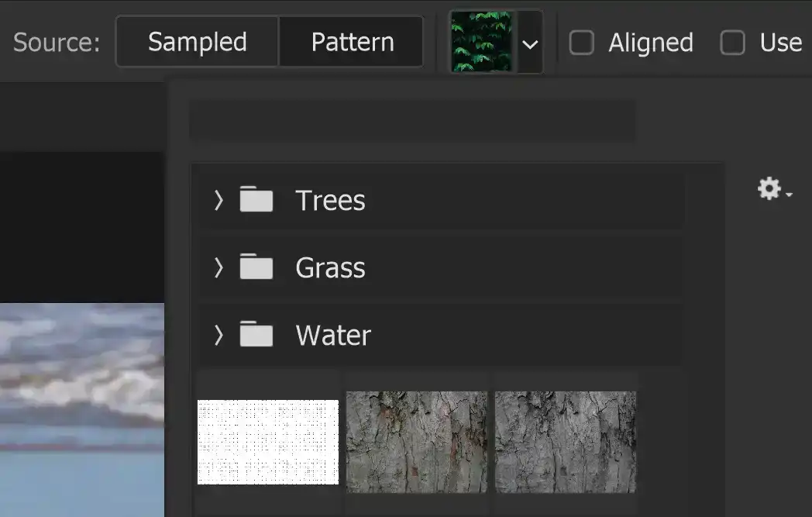Open the pattern panel settings gear

[x=768, y=188]
